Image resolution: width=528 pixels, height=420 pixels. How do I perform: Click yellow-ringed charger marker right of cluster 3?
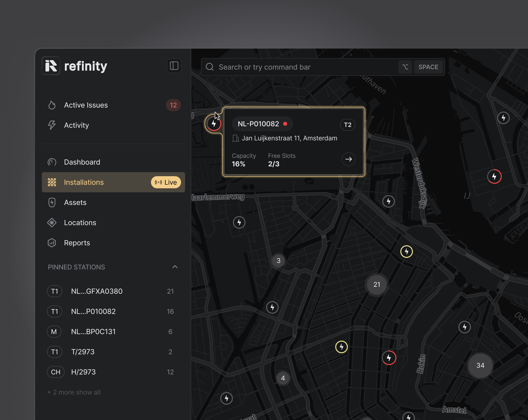pos(407,251)
